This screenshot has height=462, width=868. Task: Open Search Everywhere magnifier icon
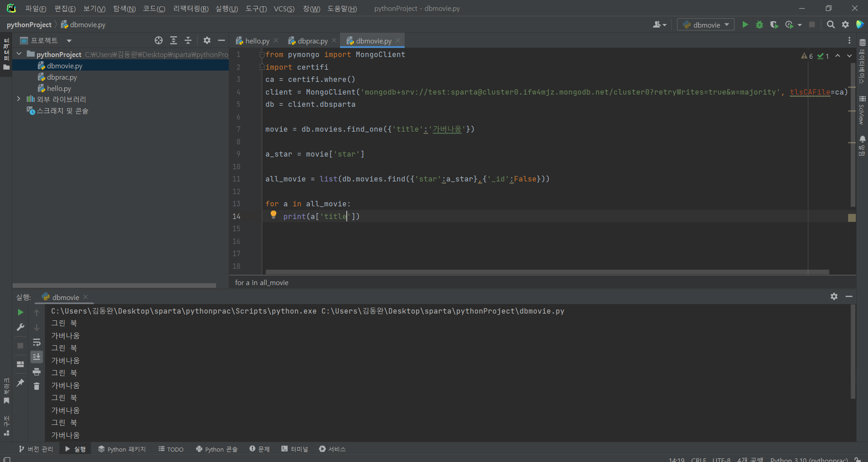click(x=830, y=24)
